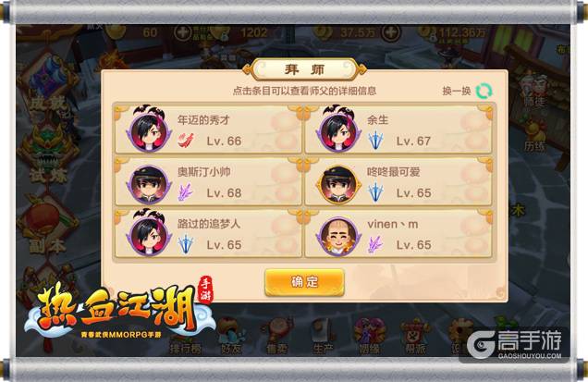Viewport: 588px width, 382px height.
Task: Select master 年迈的秀才 entry
Action: (x=208, y=129)
